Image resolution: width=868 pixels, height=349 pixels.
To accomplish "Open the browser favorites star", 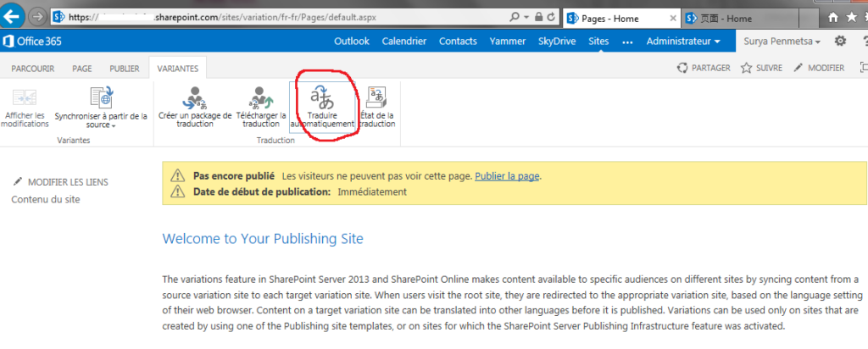I will [851, 18].
